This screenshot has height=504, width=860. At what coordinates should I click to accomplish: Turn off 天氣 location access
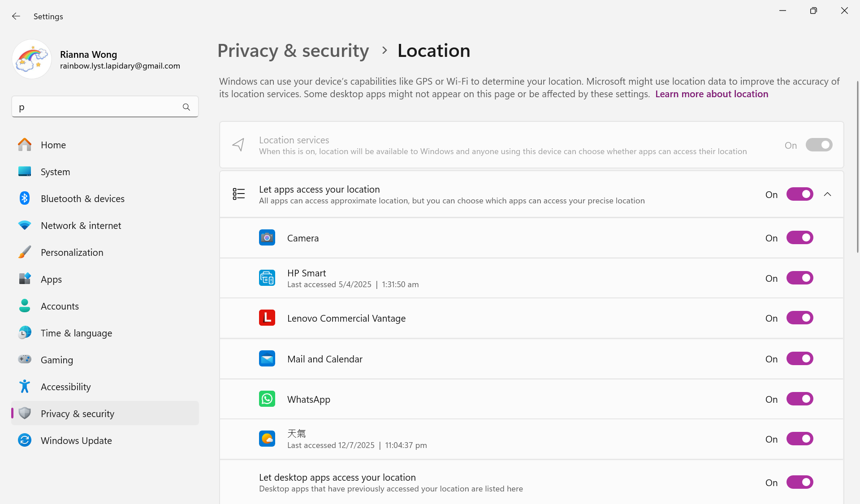[x=799, y=439]
